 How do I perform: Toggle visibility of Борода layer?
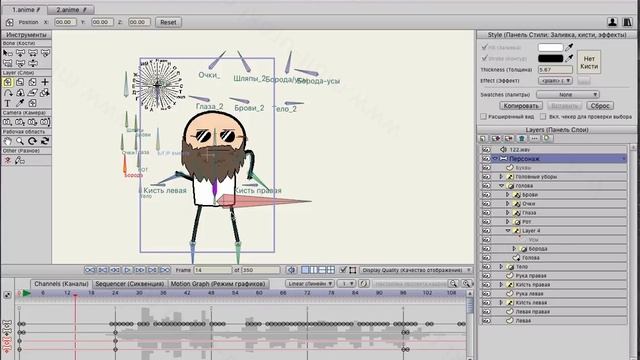point(486,249)
